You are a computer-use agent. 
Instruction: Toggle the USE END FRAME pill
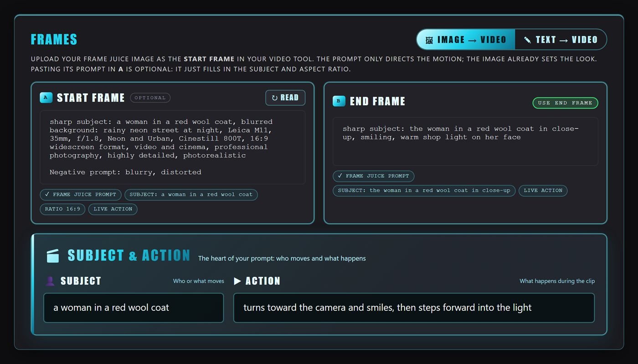(x=565, y=103)
